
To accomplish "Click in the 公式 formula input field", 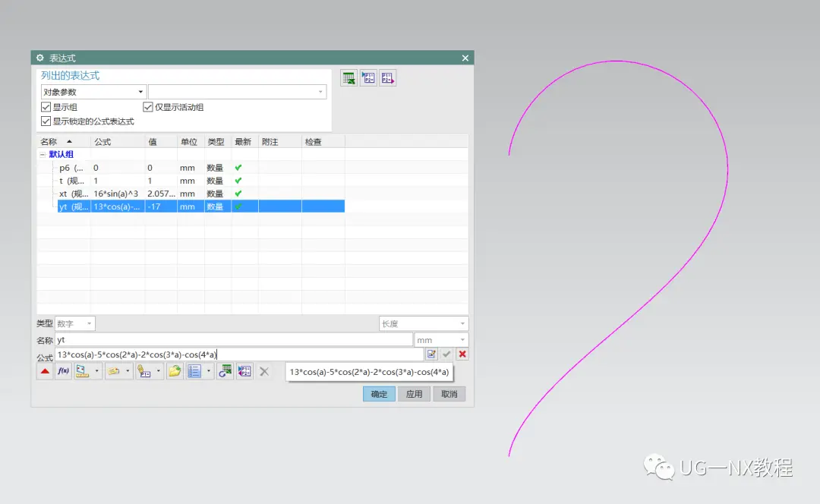I will (239, 354).
